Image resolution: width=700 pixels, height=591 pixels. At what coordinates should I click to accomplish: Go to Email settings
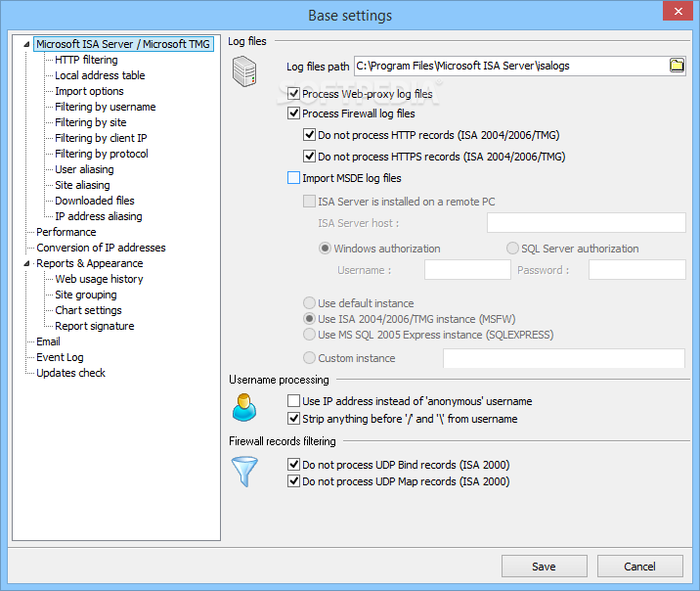click(48, 341)
